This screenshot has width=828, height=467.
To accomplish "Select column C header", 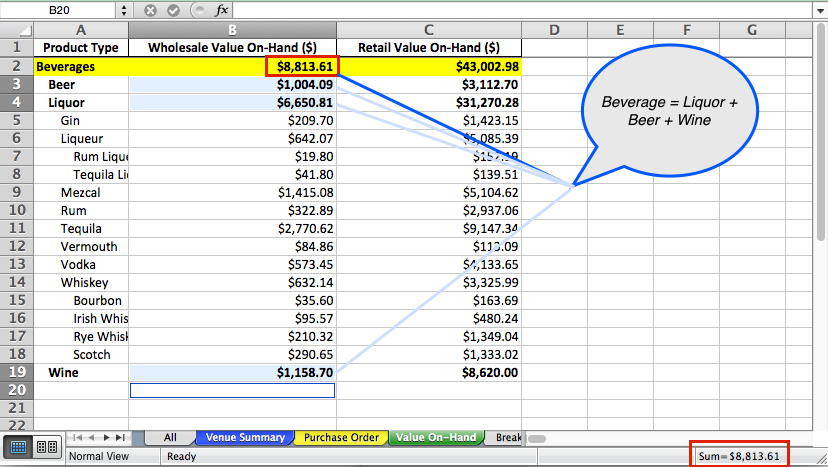I will (x=429, y=30).
